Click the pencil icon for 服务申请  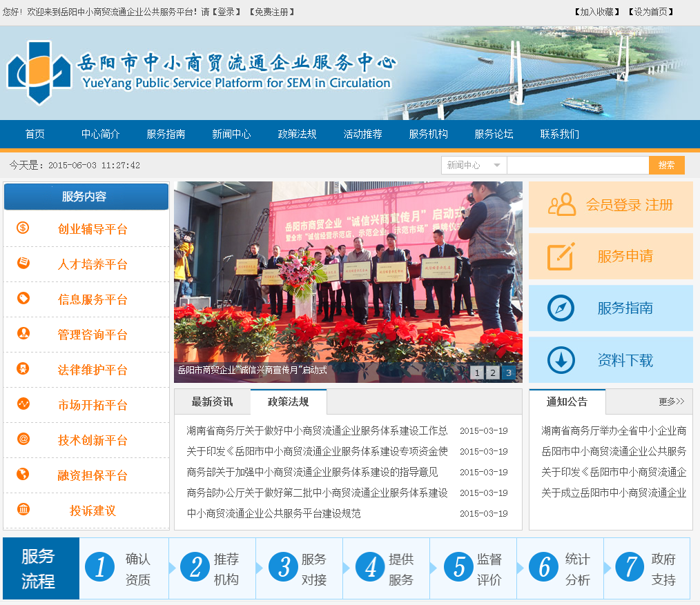coord(561,257)
